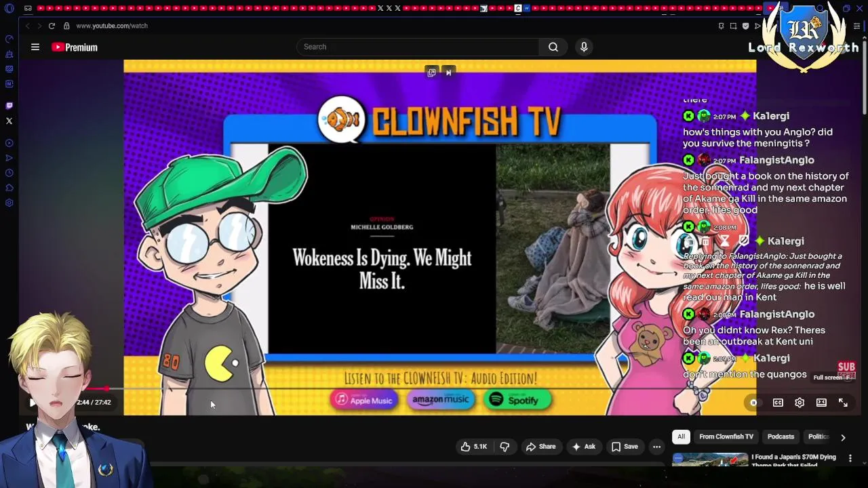Click the Spotify badge in the video
Image resolution: width=868 pixels, height=488 pixels.
(518, 400)
